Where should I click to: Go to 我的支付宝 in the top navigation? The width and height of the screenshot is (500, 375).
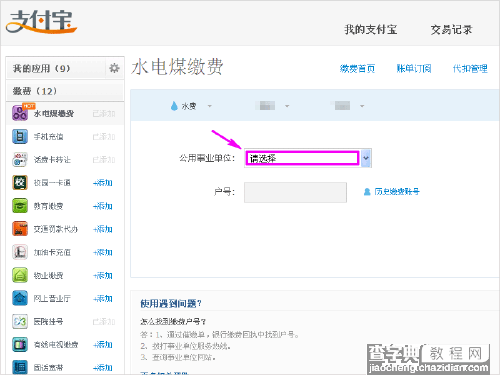pos(371,30)
